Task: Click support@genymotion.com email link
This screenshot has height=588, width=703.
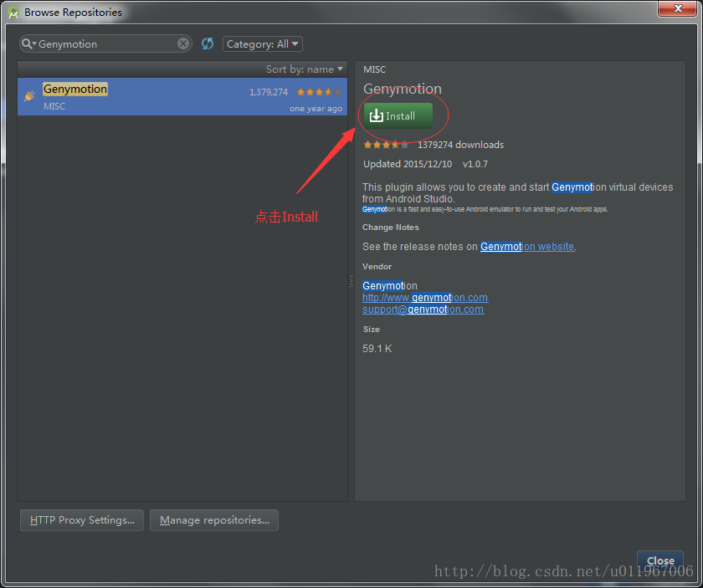Action: pyautogui.click(x=423, y=309)
